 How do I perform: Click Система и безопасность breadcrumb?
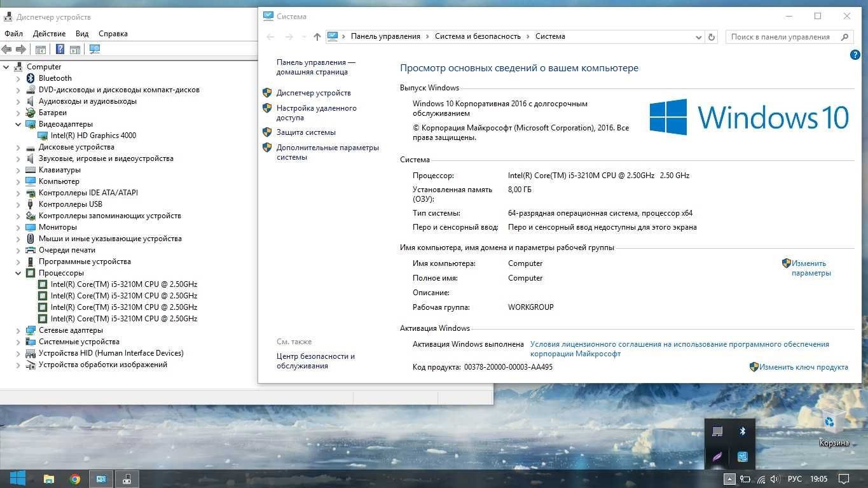point(478,37)
